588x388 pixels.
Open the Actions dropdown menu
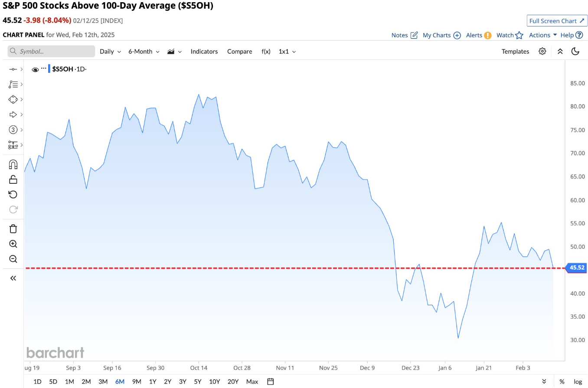[x=542, y=35]
